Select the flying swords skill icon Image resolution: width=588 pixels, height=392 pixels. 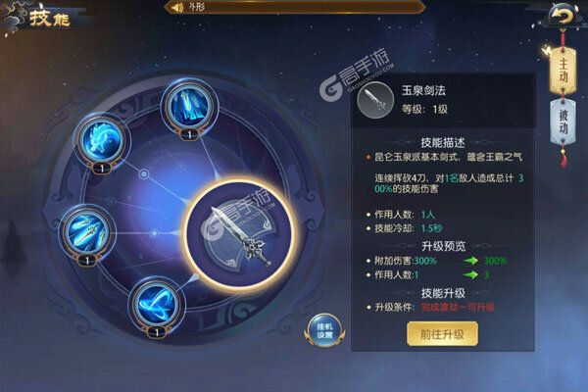[x=87, y=232]
